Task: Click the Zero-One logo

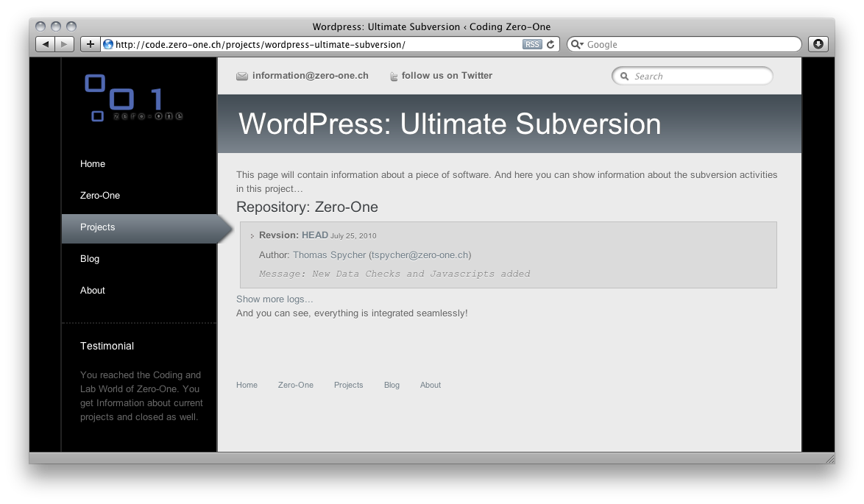Action: pos(133,98)
